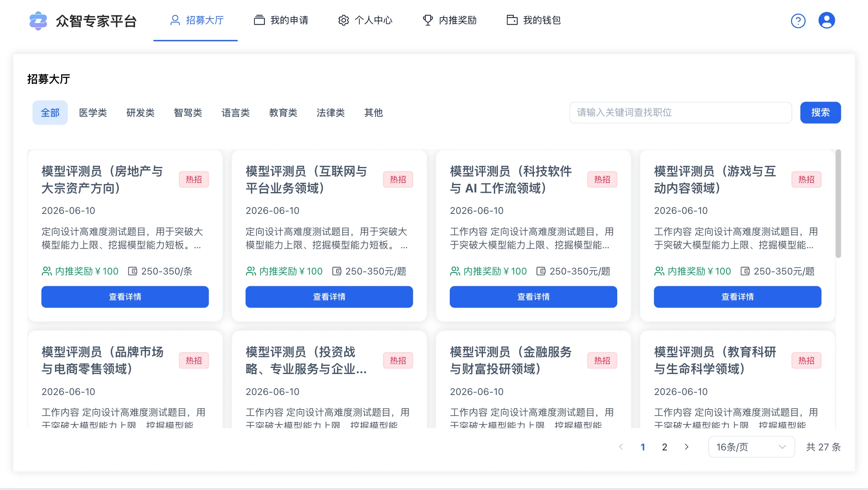Click 内推奖励￥100 in 科技软件与AI工作流 card
This screenshot has height=490, width=868.
point(495,271)
